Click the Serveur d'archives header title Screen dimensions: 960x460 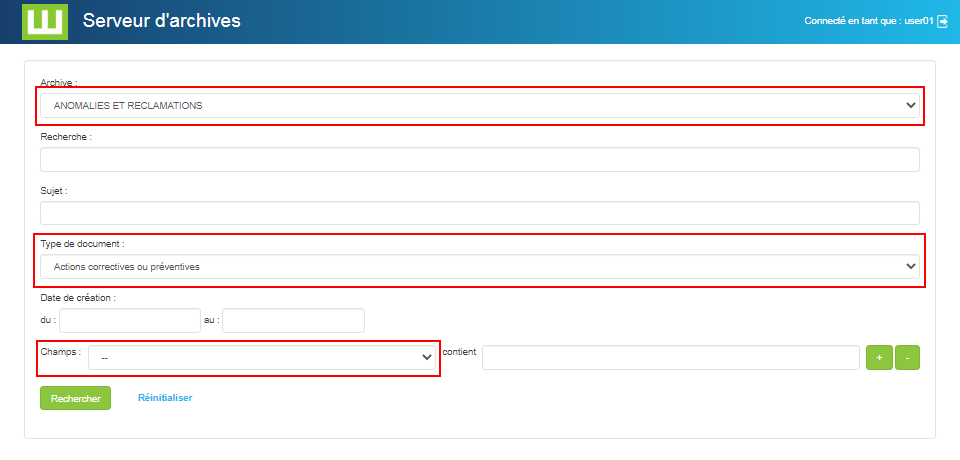point(161,21)
